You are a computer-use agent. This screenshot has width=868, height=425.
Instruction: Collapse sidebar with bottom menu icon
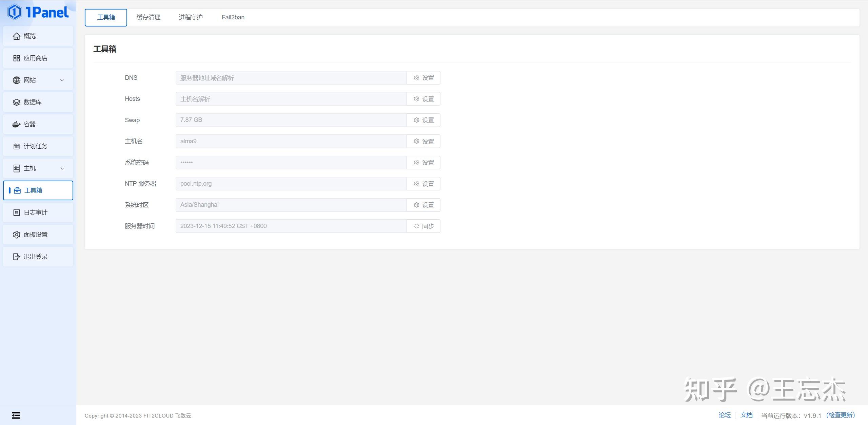(16, 415)
